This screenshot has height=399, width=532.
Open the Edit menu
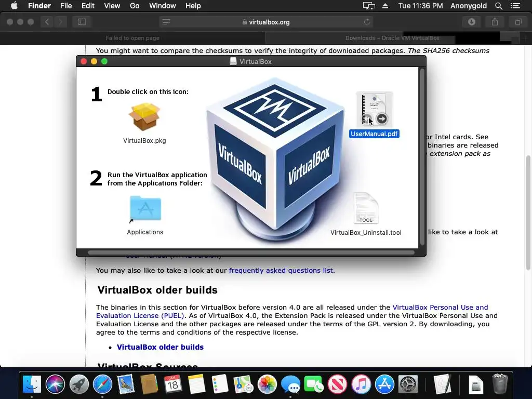(88, 6)
